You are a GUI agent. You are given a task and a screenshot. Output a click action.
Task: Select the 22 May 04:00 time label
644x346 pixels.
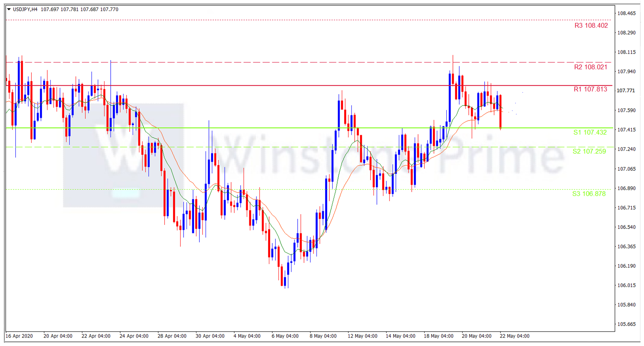pos(514,336)
